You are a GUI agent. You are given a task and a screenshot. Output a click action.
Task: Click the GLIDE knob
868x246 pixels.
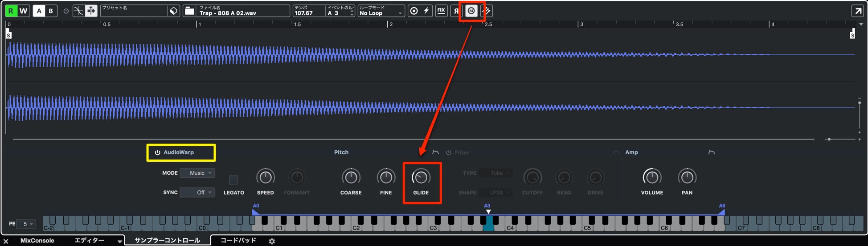[421, 177]
